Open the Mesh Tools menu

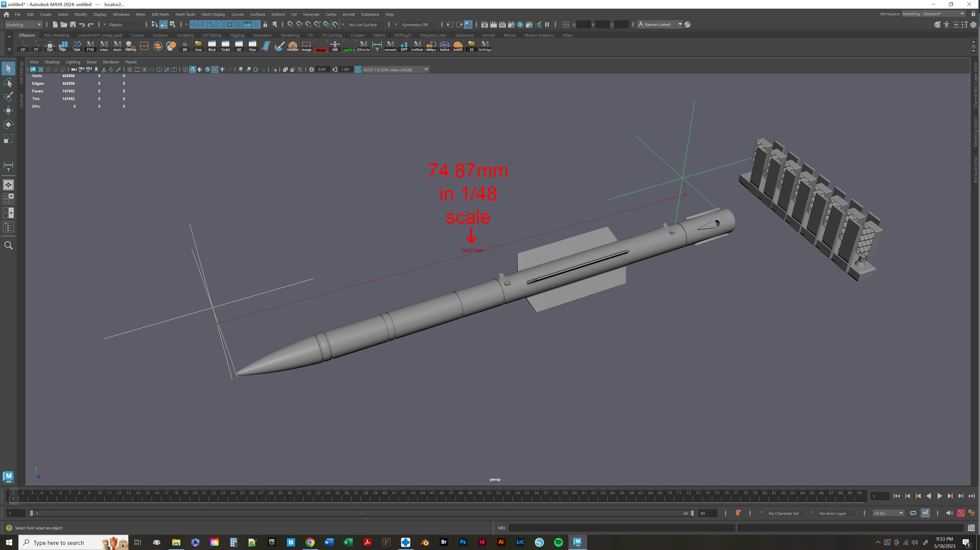(x=185, y=15)
